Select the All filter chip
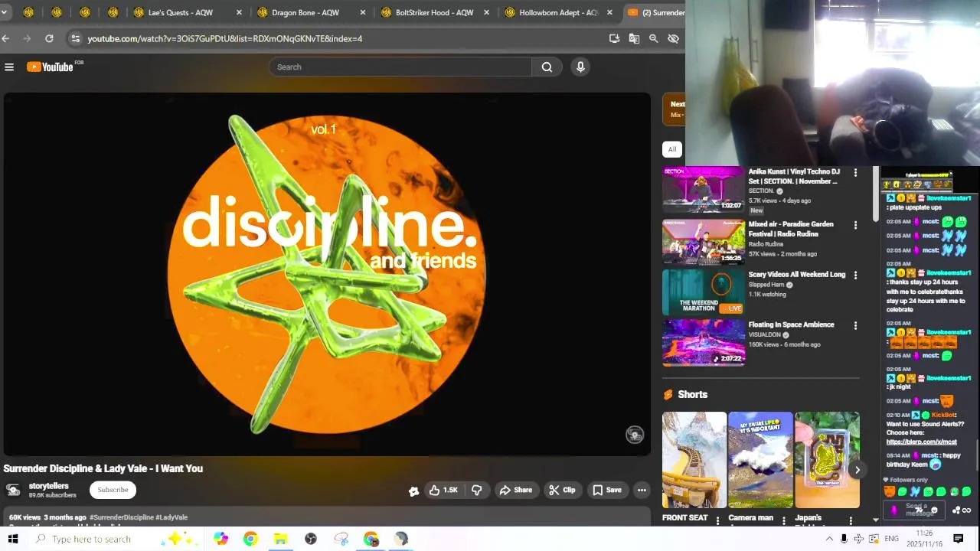This screenshot has width=980, height=551. (x=671, y=149)
